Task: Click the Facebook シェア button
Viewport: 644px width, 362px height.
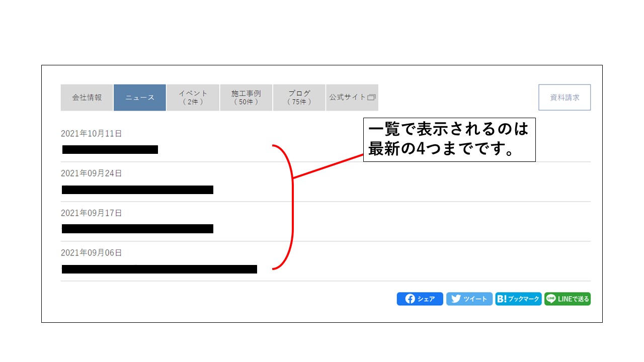Action: (x=420, y=299)
